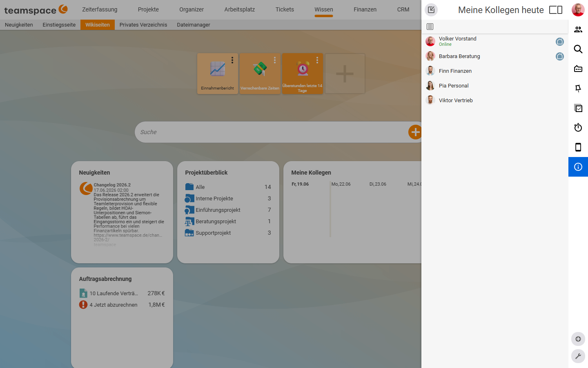Viewport: 588px width, 368px height.
Task: Open Interne Projekte in Projektüberblick
Action: click(228, 198)
